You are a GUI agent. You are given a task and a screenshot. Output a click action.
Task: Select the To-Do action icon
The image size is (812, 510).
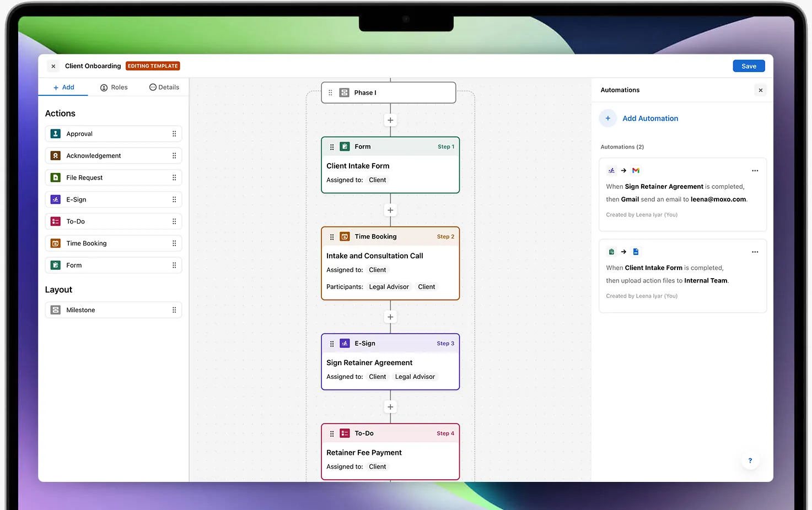pos(55,221)
